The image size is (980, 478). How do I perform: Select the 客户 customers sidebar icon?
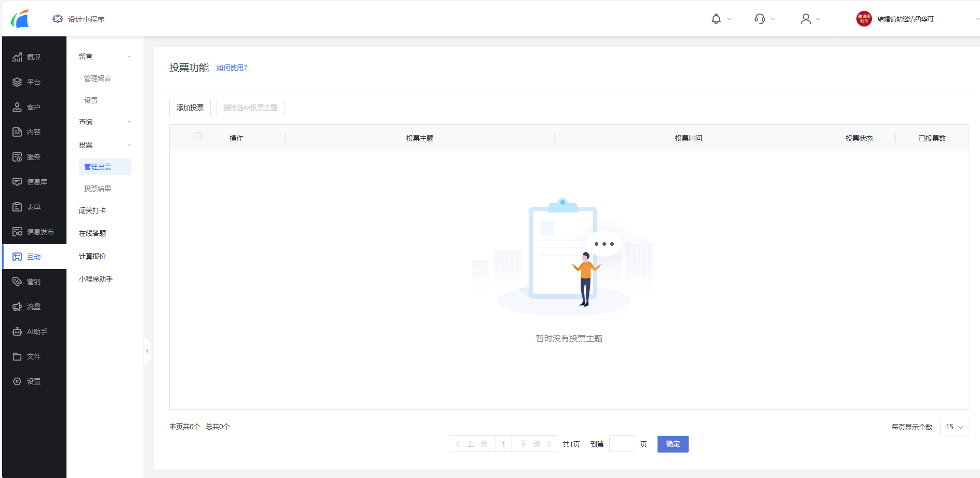point(33,107)
